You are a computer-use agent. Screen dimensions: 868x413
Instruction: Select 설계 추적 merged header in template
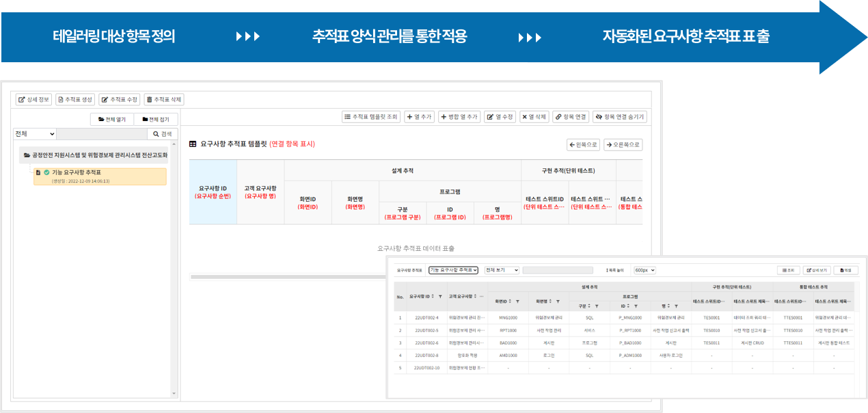[403, 170]
